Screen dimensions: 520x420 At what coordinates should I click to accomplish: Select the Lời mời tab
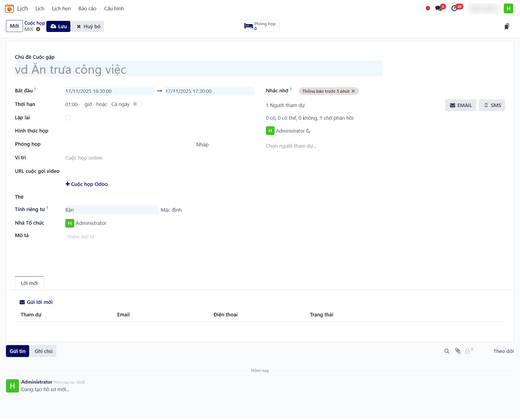click(x=29, y=283)
